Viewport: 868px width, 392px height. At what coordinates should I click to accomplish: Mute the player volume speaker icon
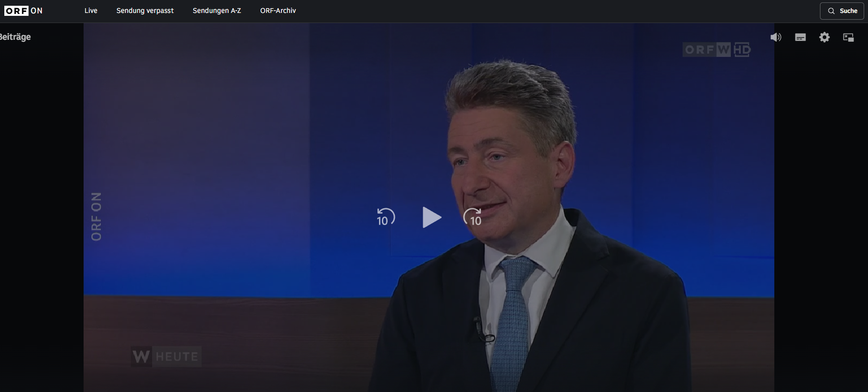tap(776, 37)
